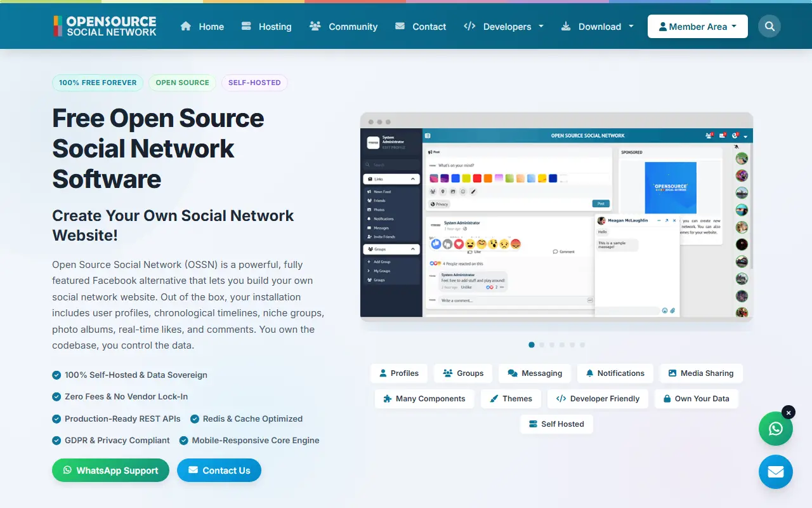Screen dimensions: 812x508
Task: Click the Home house icon in navbar
Action: (186, 26)
